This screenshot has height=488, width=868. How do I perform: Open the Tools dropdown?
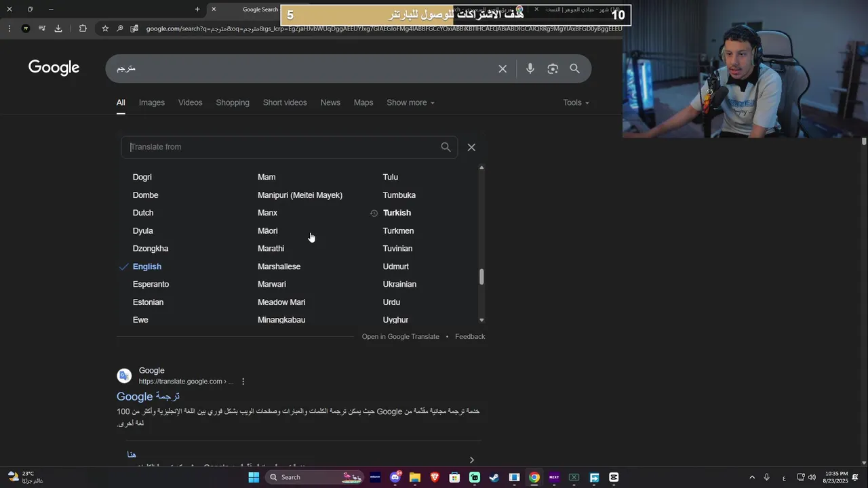pyautogui.click(x=576, y=102)
